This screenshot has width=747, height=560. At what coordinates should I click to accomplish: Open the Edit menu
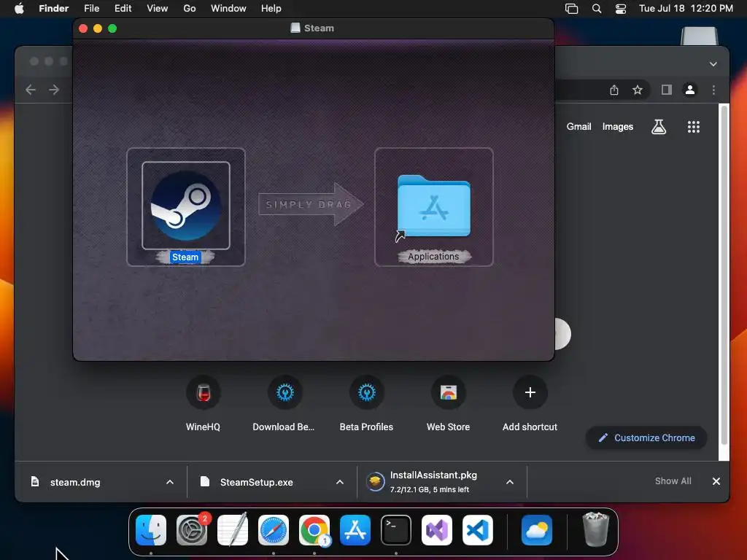click(123, 9)
